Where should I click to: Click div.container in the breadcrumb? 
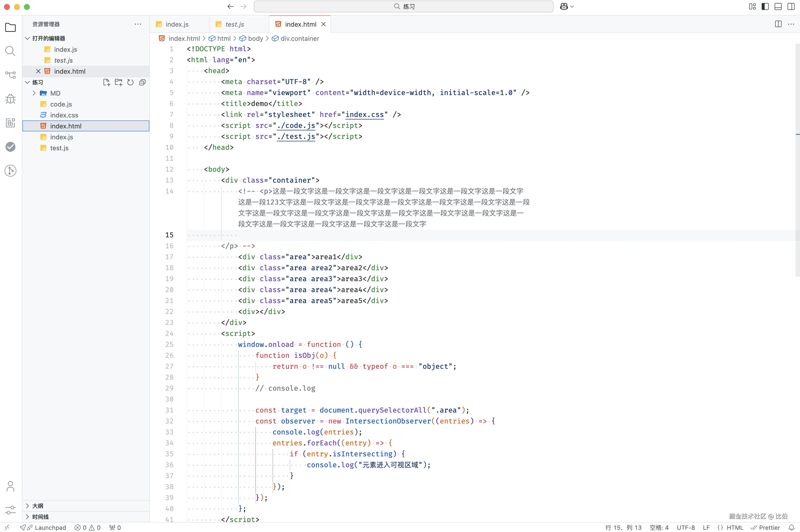pyautogui.click(x=299, y=38)
